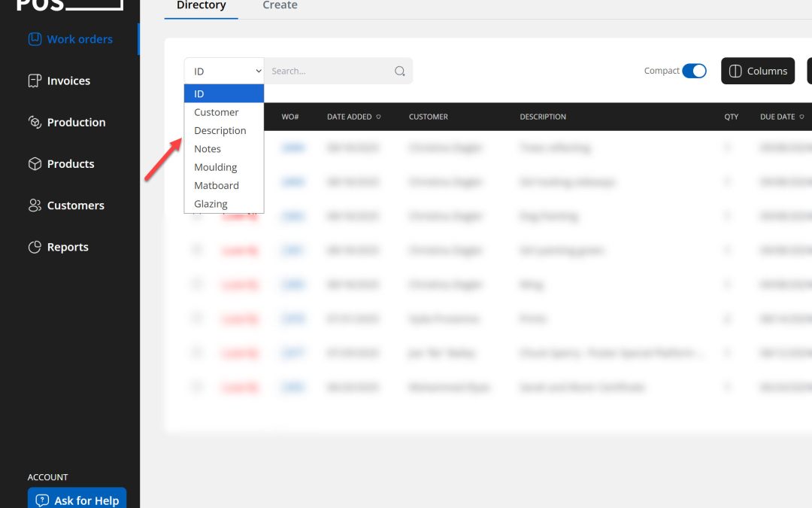Image resolution: width=812 pixels, height=508 pixels.
Task: Click the Ask for Help button
Action: pyautogui.click(x=77, y=498)
